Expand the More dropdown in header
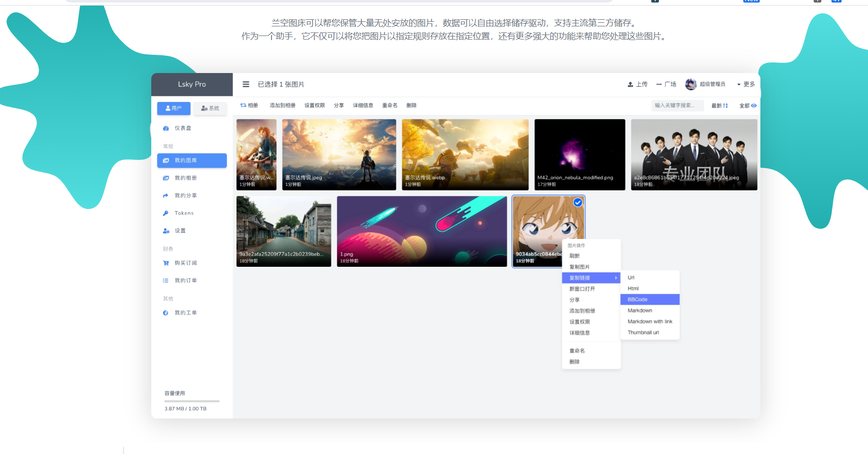Viewport: 868px width, 454px height. (746, 84)
